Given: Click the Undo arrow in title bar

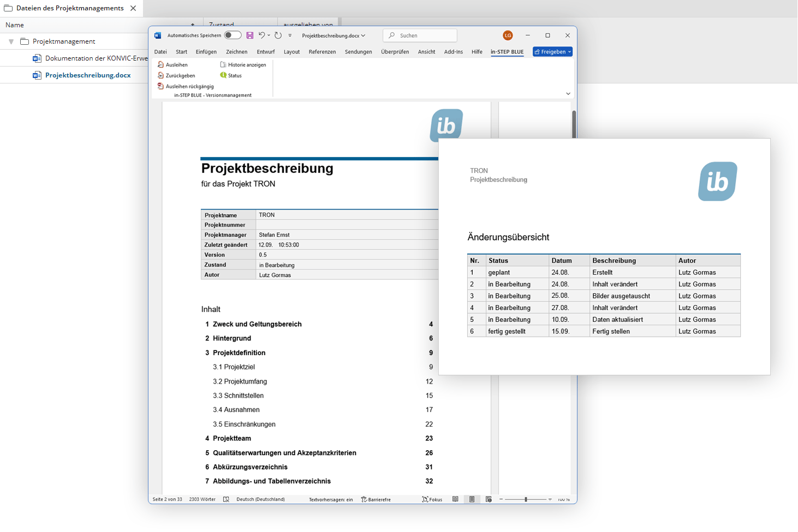Looking at the screenshot, I should coord(261,35).
